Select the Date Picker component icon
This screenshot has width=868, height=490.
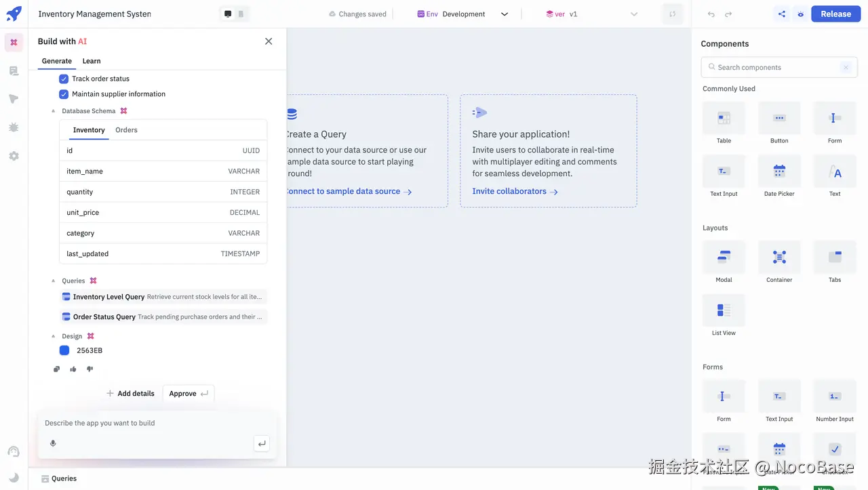click(x=779, y=171)
